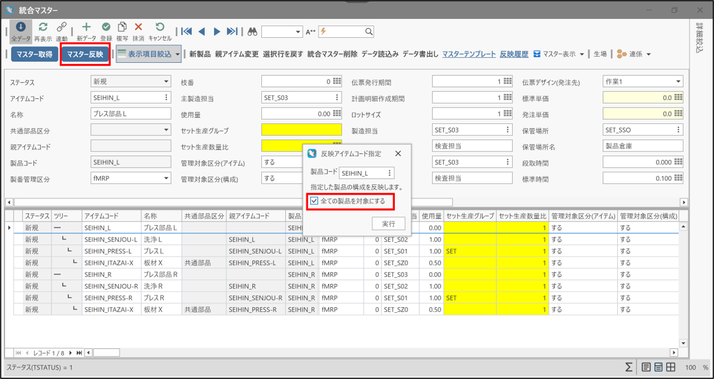
Task: Go to previous record toolbar arrow
Action: point(202,31)
